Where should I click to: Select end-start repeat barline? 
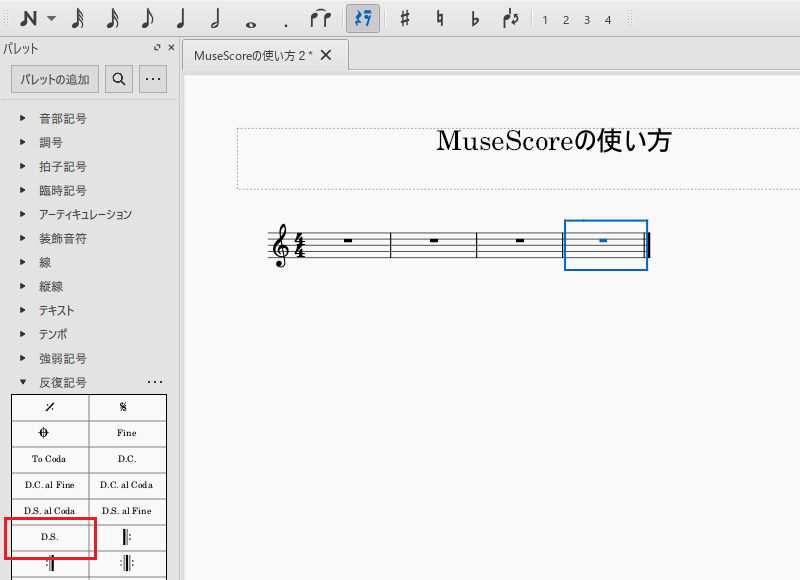pyautogui.click(x=128, y=564)
